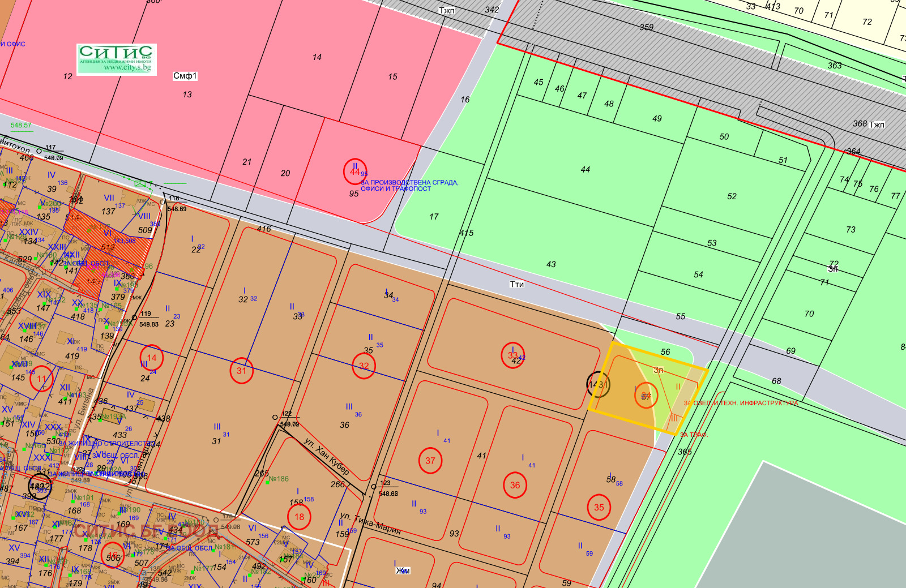This screenshot has height=588, width=906.
Task: Select the red circled marker 36
Action: 515,485
